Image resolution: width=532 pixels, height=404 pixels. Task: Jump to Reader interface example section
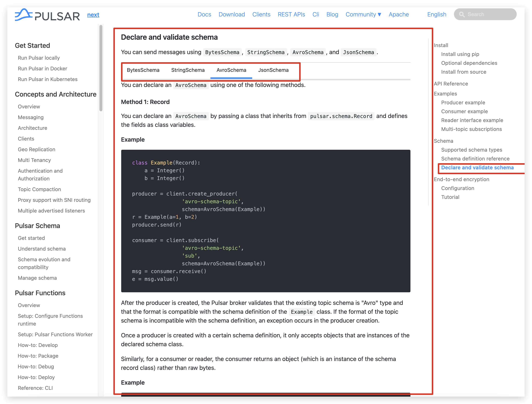[x=472, y=120]
